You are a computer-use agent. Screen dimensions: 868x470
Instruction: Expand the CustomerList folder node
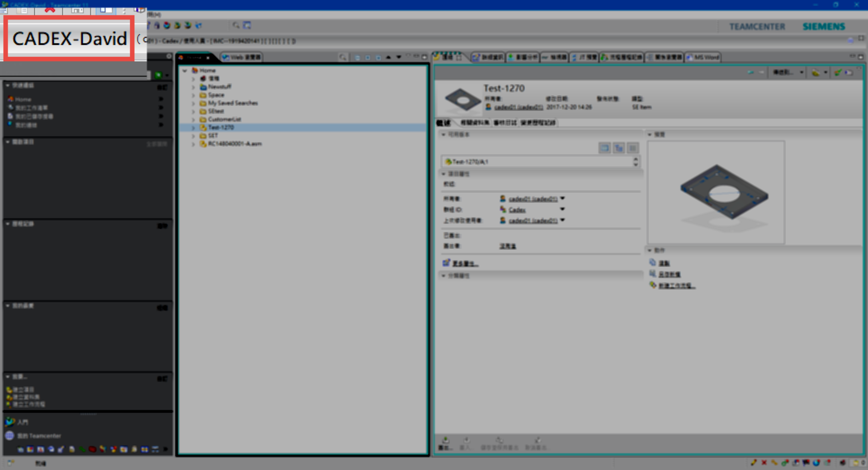tap(193, 119)
